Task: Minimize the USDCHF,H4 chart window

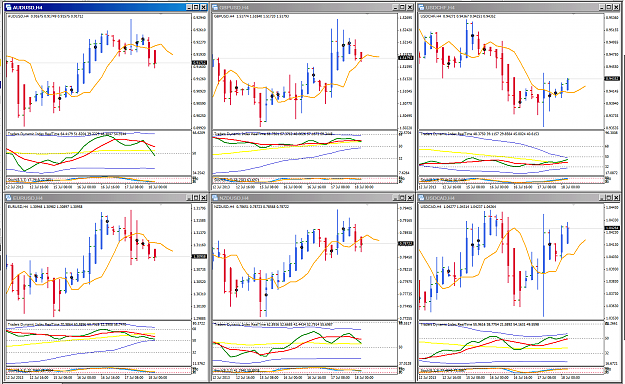Action: pyautogui.click(x=602, y=7)
